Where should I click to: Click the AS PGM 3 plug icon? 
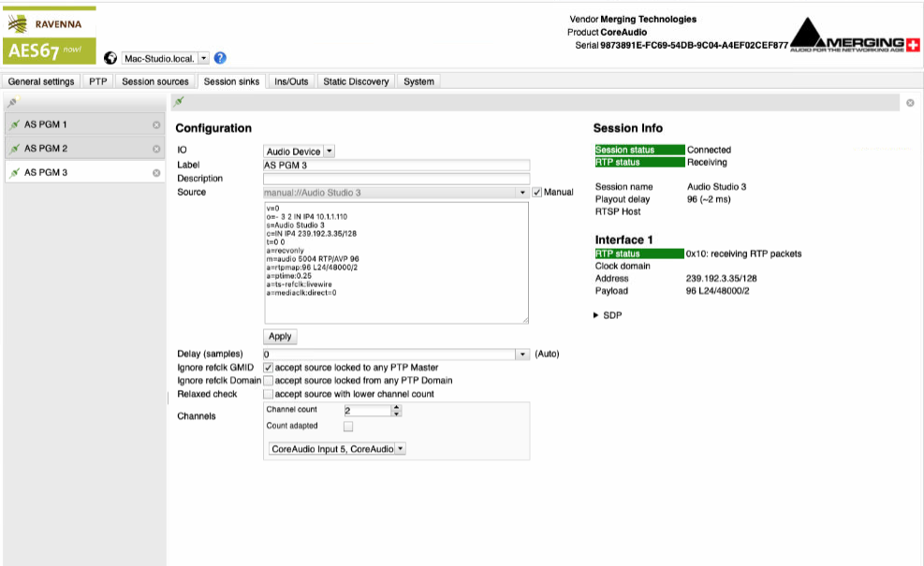tap(15, 172)
